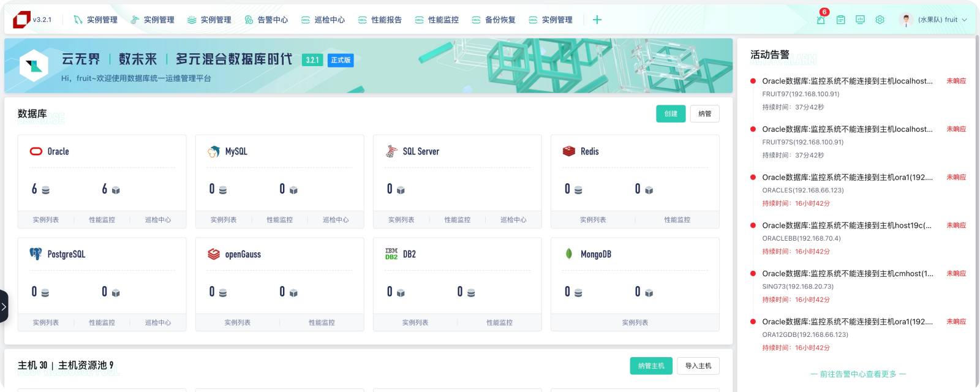This screenshot has width=980, height=392.
Task: Click 前往告警中心查看更多 link
Action: 858,374
